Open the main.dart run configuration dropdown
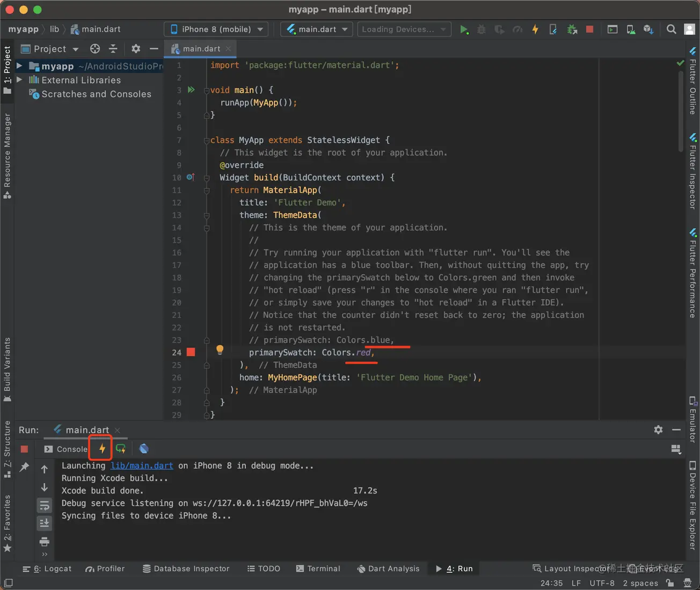Image resolution: width=700 pixels, height=590 pixels. [x=317, y=29]
